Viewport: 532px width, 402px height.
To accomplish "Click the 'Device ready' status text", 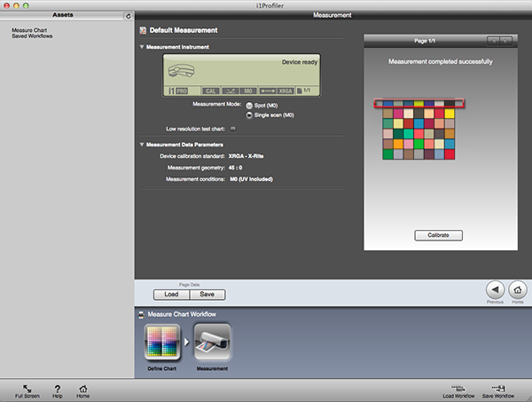I will pyautogui.click(x=300, y=62).
